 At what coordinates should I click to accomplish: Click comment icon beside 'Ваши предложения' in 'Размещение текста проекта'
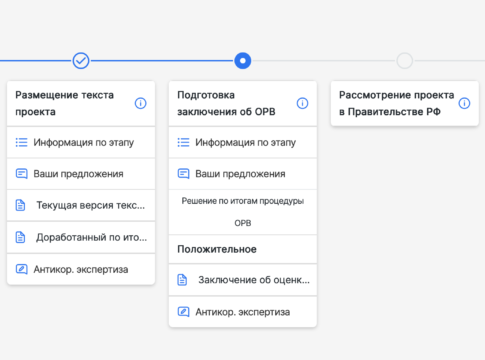pyautogui.click(x=21, y=174)
